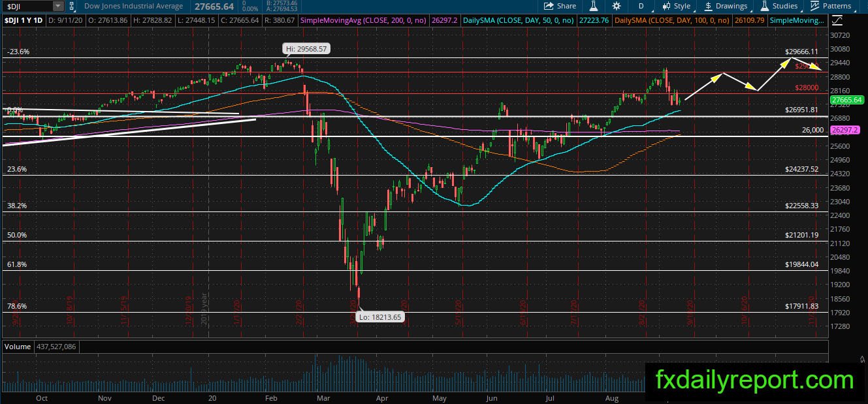The height and width of the screenshot is (404, 868).
Task: Click the share arrow icon
Action: pyautogui.click(x=549, y=6)
